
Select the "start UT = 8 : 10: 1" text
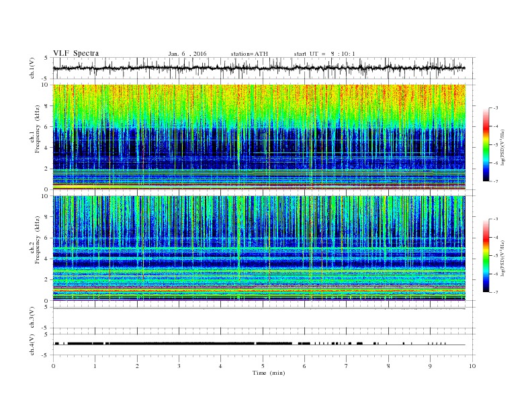tap(324, 54)
